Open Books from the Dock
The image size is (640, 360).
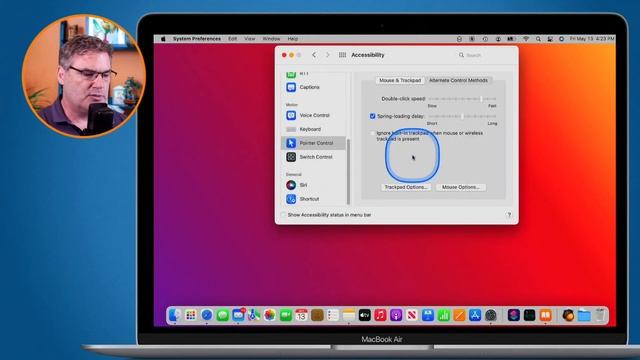(x=546, y=315)
